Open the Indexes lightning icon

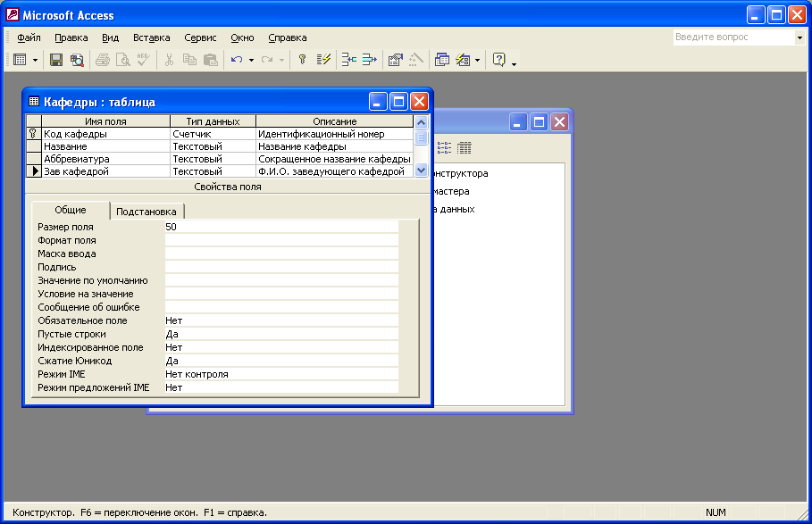[x=323, y=60]
